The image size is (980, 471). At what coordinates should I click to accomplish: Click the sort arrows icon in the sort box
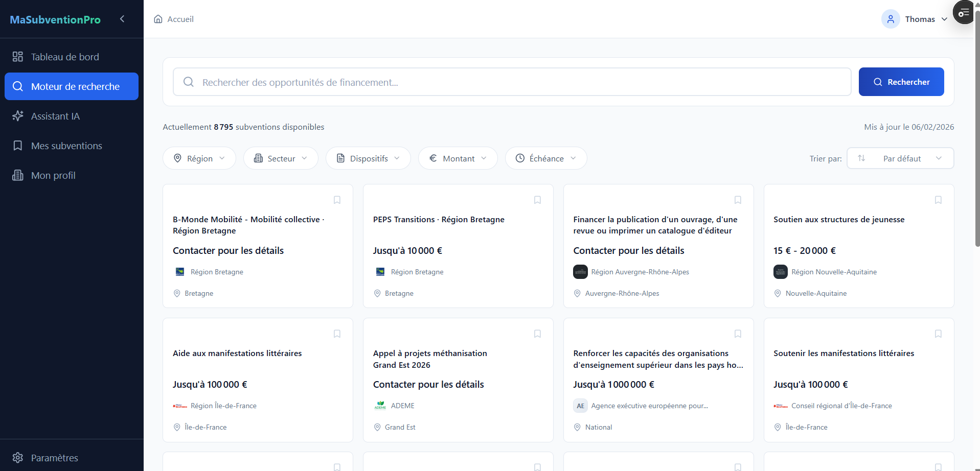tap(861, 158)
